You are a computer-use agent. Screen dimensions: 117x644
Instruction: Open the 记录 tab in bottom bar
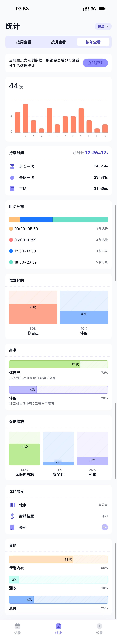click(18, 629)
